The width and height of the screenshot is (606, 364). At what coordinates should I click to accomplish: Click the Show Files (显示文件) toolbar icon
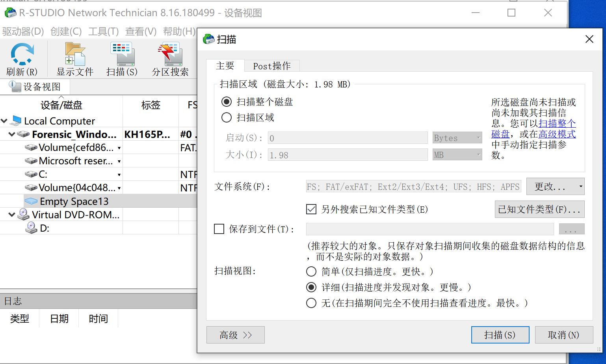point(75,54)
